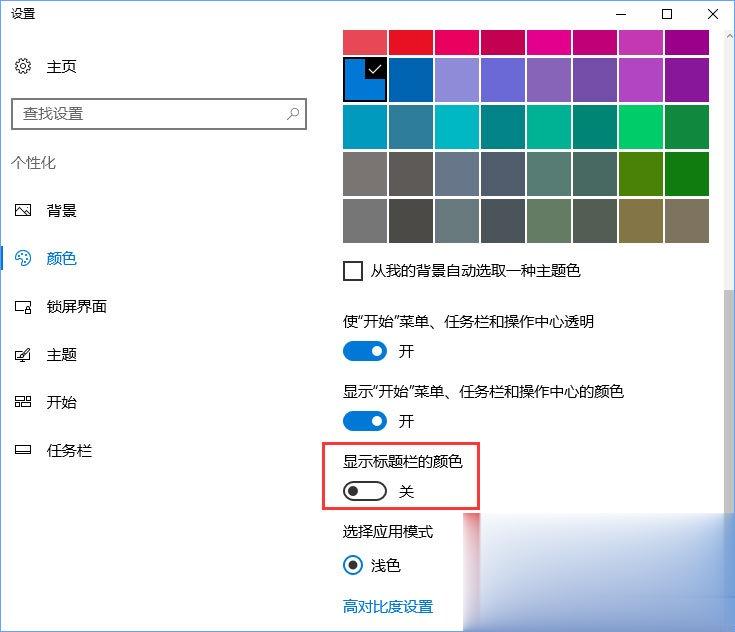This screenshot has height=632, width=735.
Task: Select the first gray swatch in bottom row
Action: 365,221
